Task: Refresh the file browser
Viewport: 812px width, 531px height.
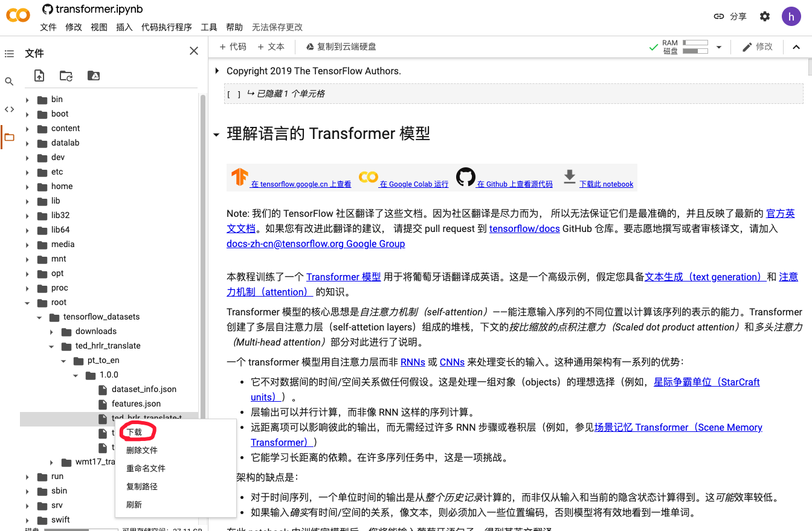Action: (x=66, y=76)
